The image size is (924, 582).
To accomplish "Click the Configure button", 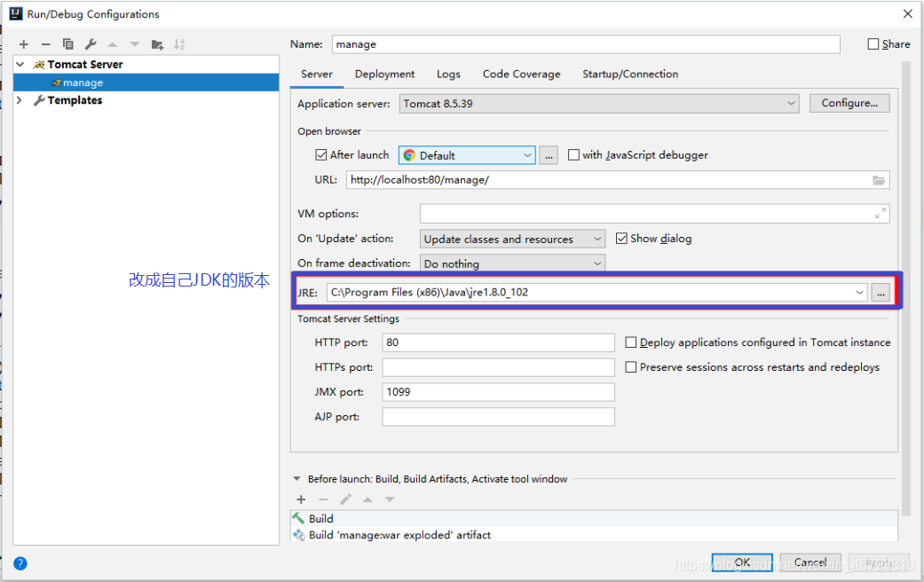I will click(849, 103).
